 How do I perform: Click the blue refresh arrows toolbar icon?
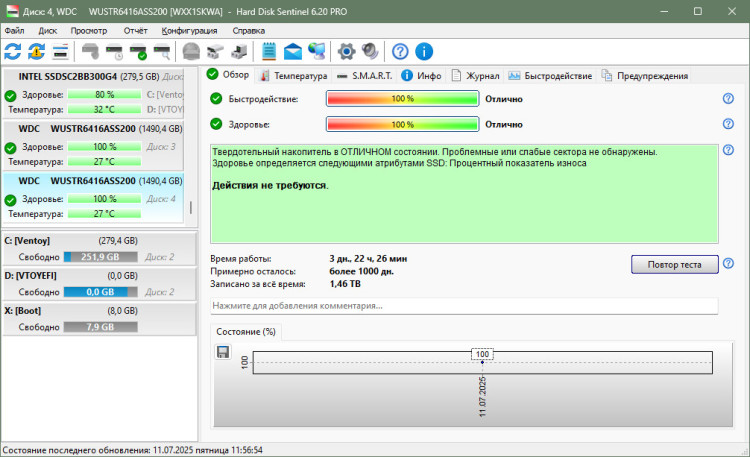click(x=13, y=52)
